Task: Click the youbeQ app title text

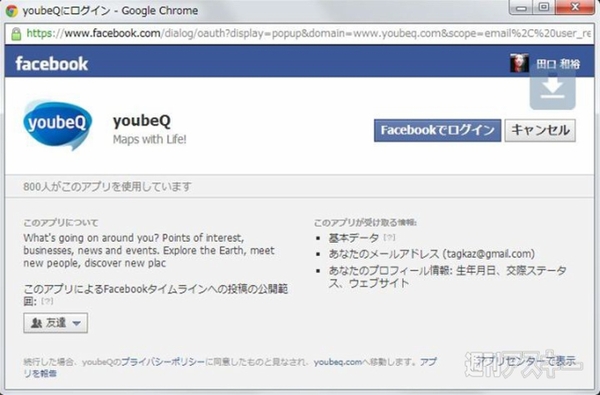Action: pos(142,121)
